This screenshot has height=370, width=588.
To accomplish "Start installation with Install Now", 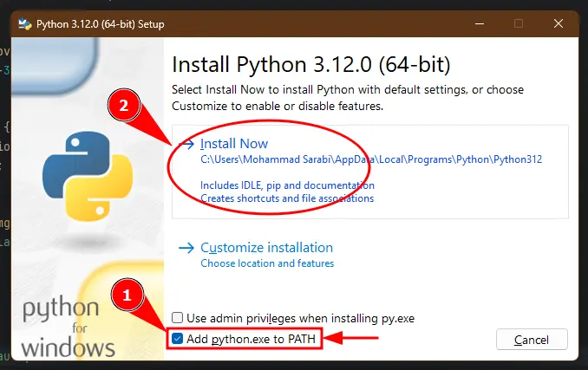I will [x=234, y=144].
